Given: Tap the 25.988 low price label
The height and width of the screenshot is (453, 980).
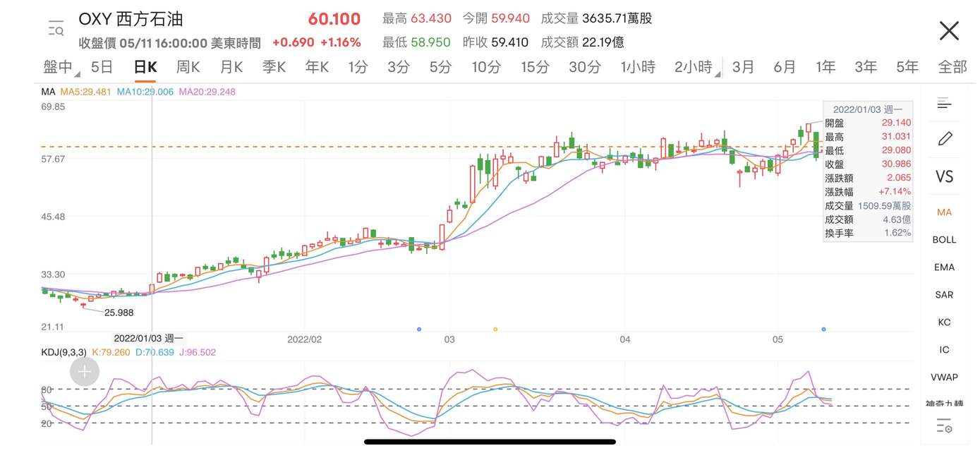Looking at the screenshot, I should tap(119, 312).
